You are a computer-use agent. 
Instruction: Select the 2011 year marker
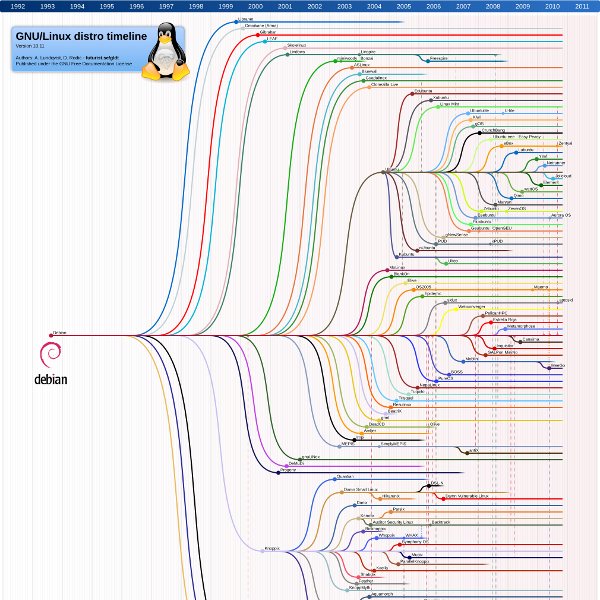582,6
